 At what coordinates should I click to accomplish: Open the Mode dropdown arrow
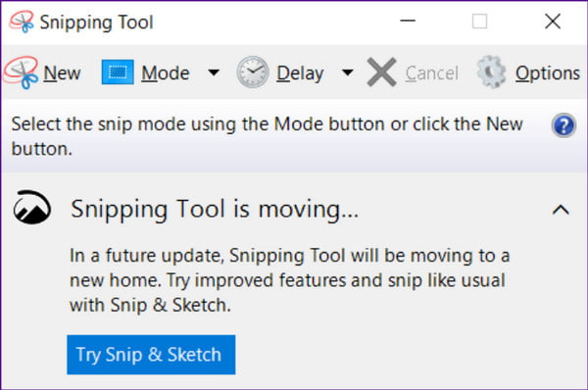pos(214,72)
